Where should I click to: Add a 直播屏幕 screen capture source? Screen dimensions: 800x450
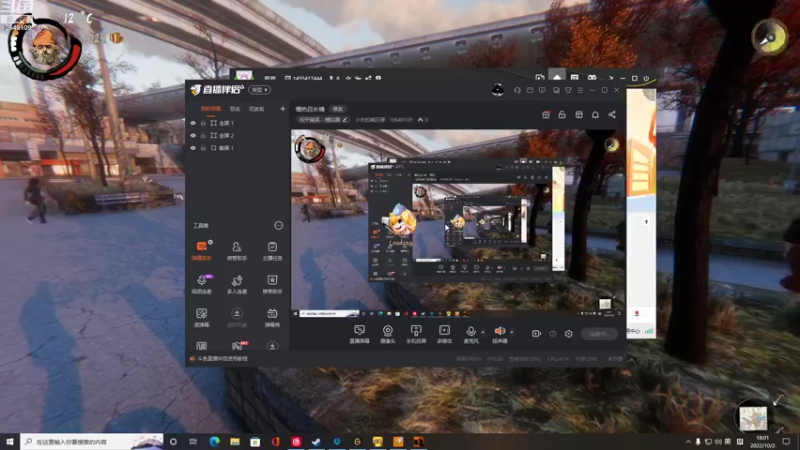tap(359, 334)
